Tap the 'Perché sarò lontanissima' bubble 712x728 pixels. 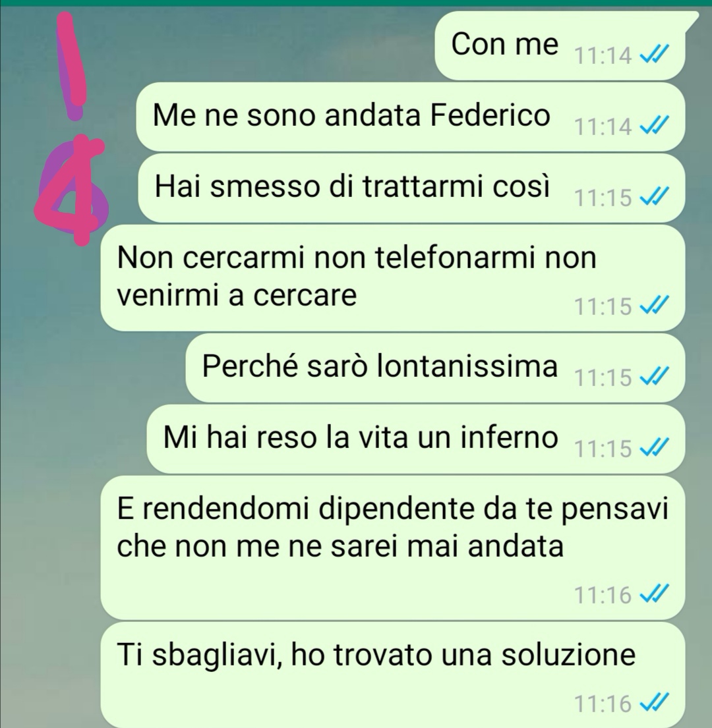[435, 368]
